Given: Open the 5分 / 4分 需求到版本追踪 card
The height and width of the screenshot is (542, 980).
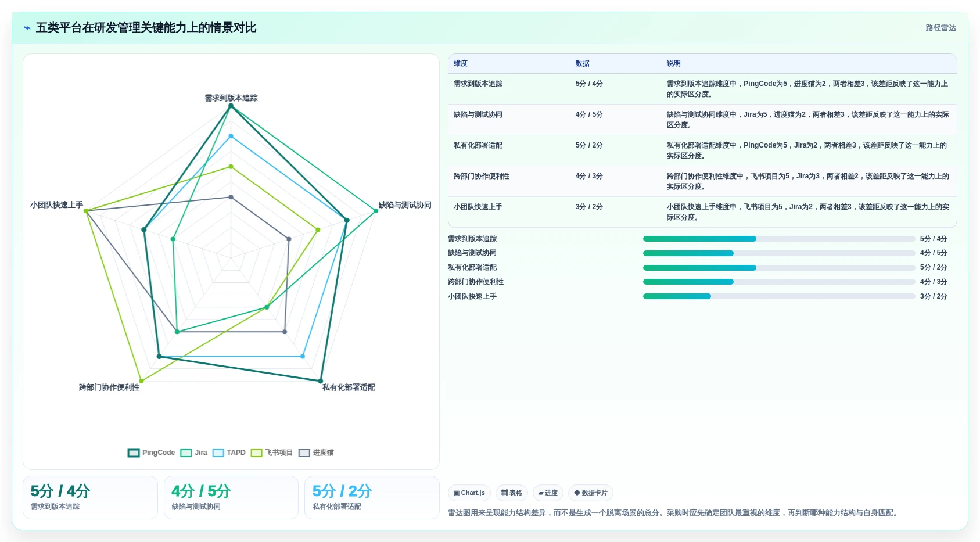Looking at the screenshot, I should click(90, 497).
